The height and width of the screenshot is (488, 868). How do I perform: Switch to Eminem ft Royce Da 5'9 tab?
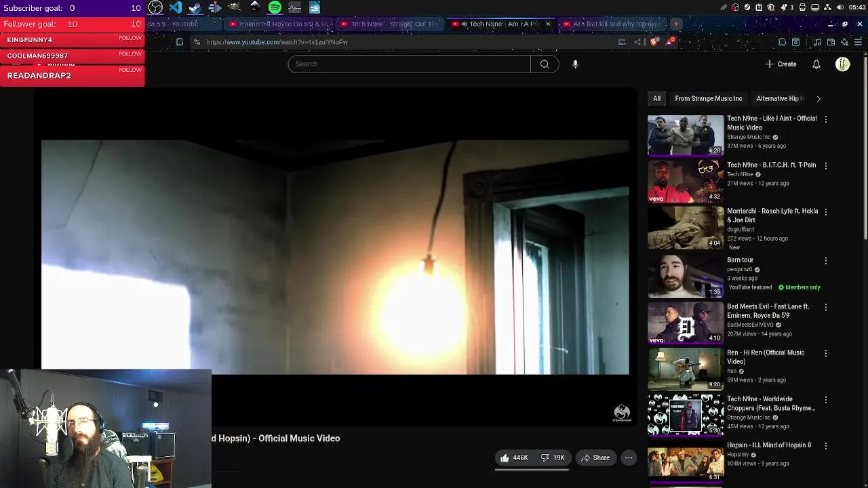pyautogui.click(x=279, y=24)
